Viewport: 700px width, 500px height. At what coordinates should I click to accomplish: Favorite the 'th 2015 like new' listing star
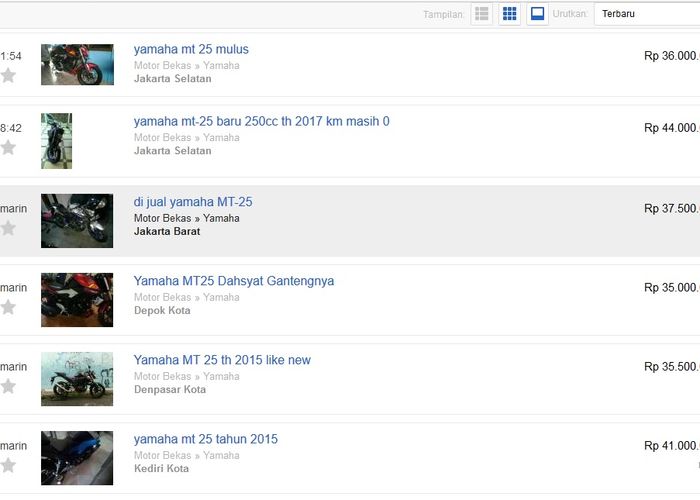coord(8,386)
